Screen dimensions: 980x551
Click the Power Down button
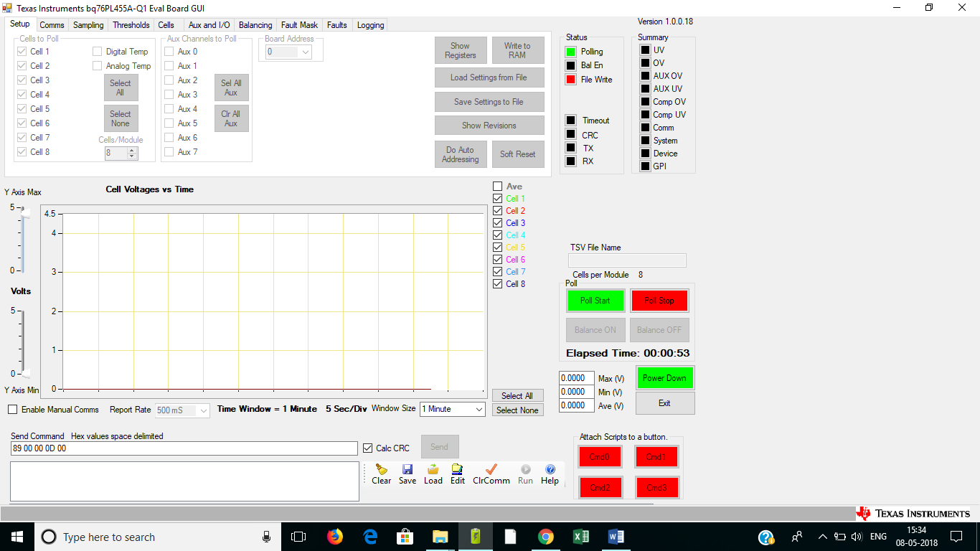click(665, 378)
